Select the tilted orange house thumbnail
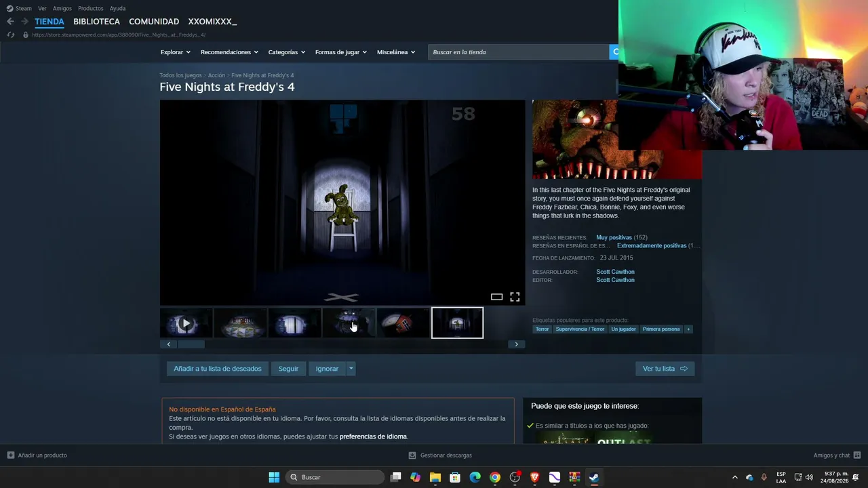 tap(403, 323)
